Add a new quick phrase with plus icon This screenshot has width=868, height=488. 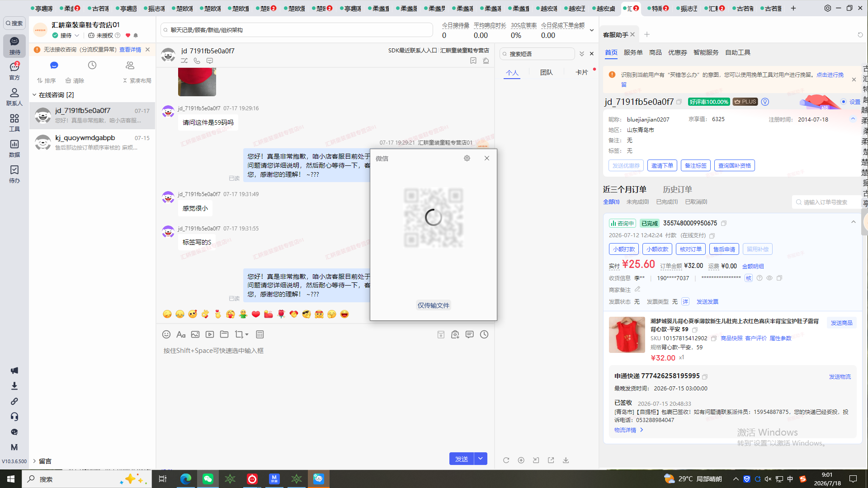(521, 460)
